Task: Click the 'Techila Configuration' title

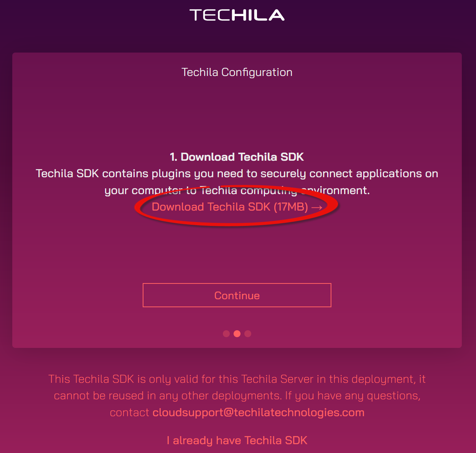Action: [237, 72]
